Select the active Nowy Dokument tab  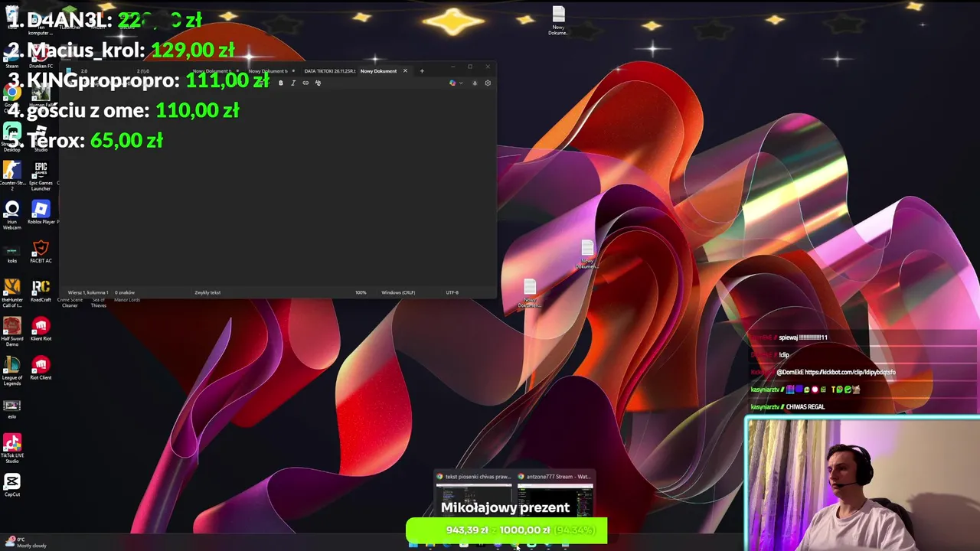point(378,71)
